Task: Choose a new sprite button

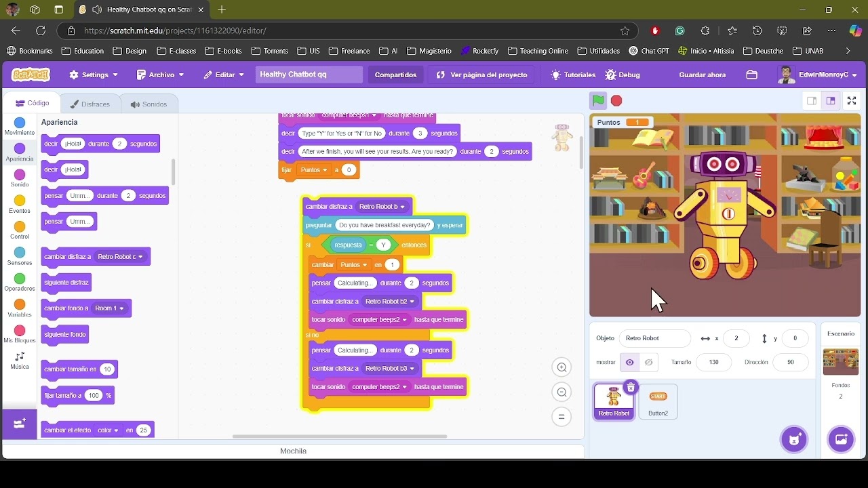Action: [x=794, y=439]
